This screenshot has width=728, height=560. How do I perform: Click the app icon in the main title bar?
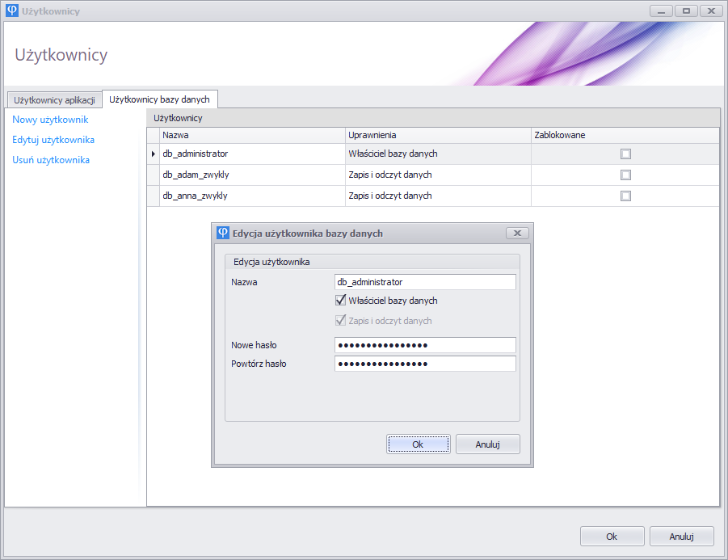point(12,11)
